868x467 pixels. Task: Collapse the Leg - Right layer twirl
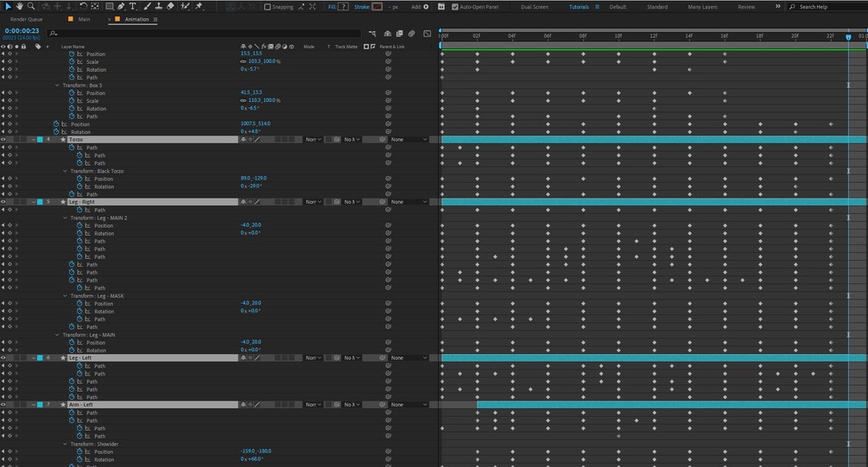(x=34, y=202)
